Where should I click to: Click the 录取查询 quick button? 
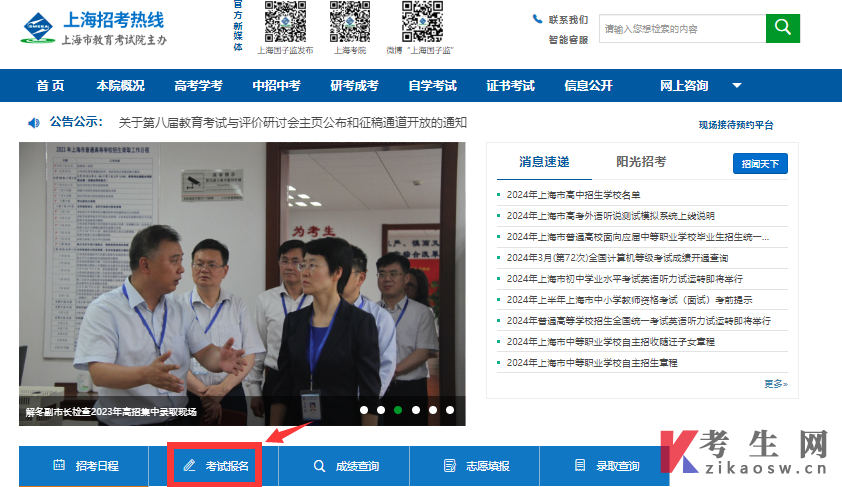(x=604, y=466)
